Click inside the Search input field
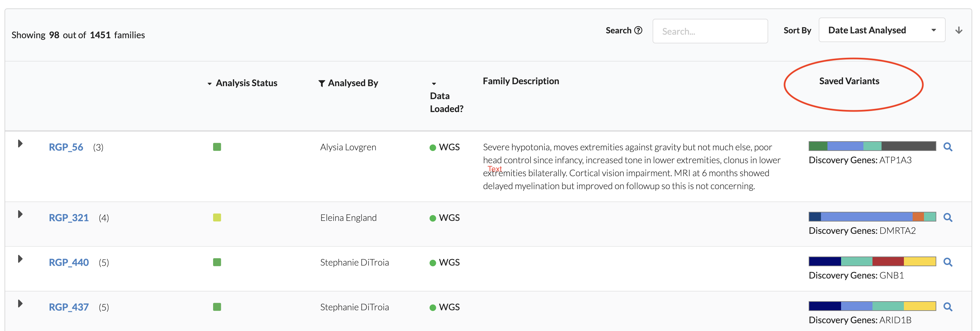 click(x=710, y=31)
